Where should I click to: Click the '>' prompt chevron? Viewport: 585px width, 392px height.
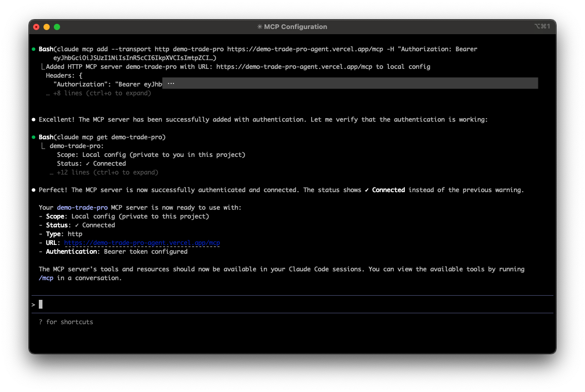[33, 304]
